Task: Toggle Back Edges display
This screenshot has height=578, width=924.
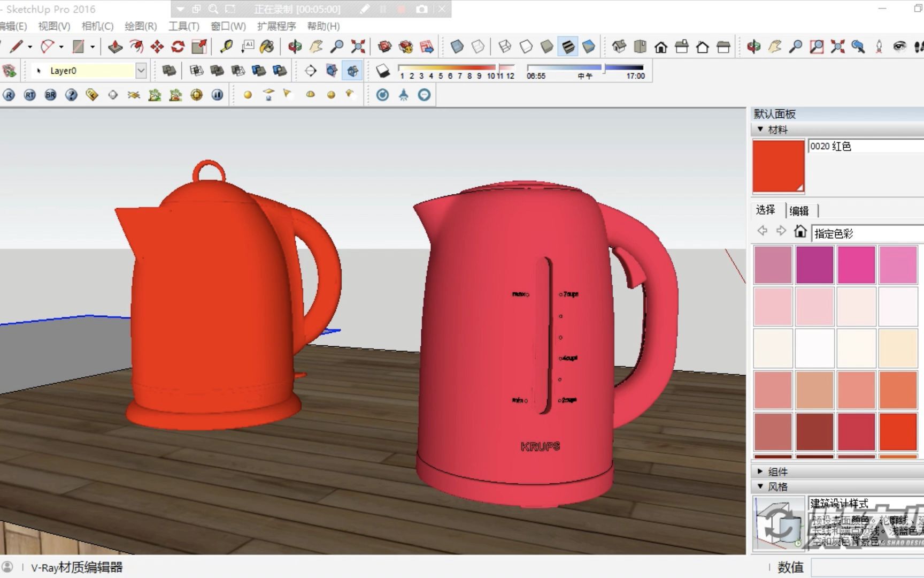Action: click(478, 47)
